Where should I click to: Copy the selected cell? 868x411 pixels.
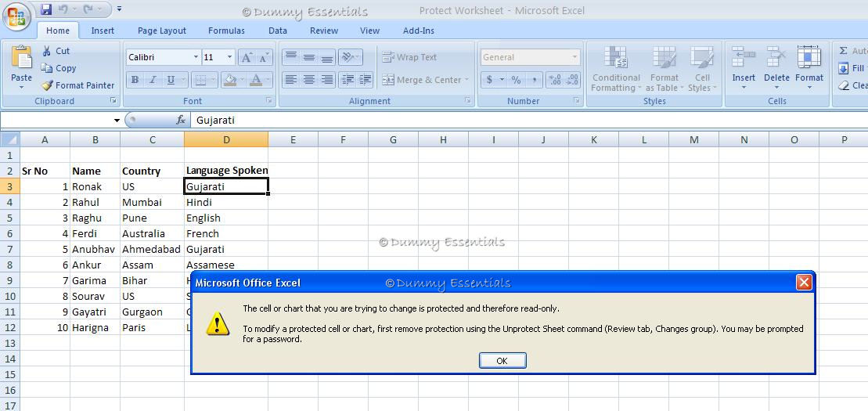click(59, 68)
